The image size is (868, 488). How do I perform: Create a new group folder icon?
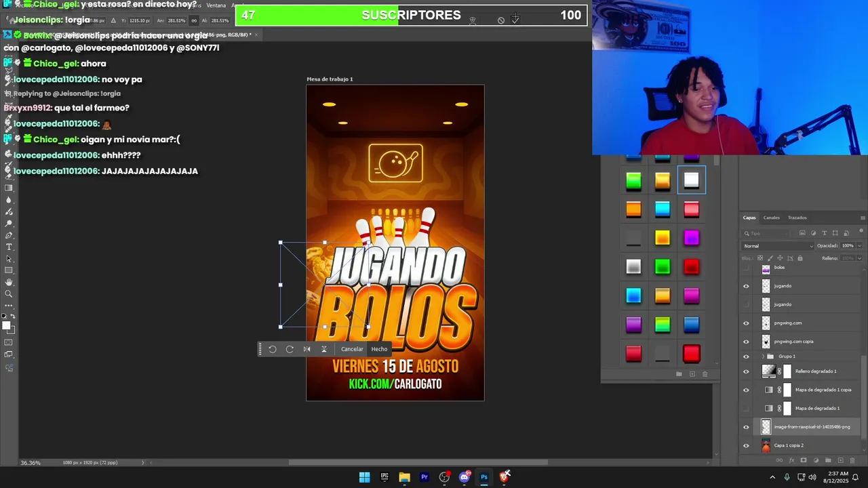pos(828,460)
